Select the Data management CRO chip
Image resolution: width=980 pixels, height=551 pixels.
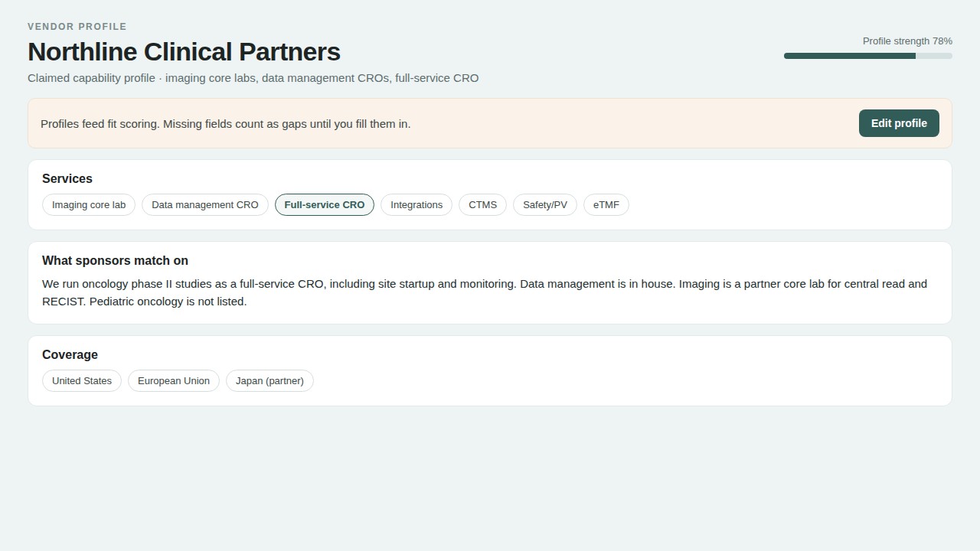(205, 205)
